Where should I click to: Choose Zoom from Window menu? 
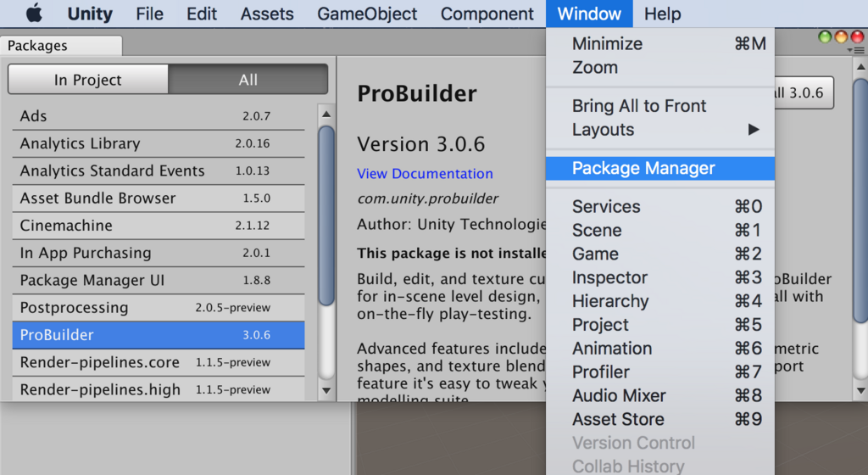(x=659, y=67)
